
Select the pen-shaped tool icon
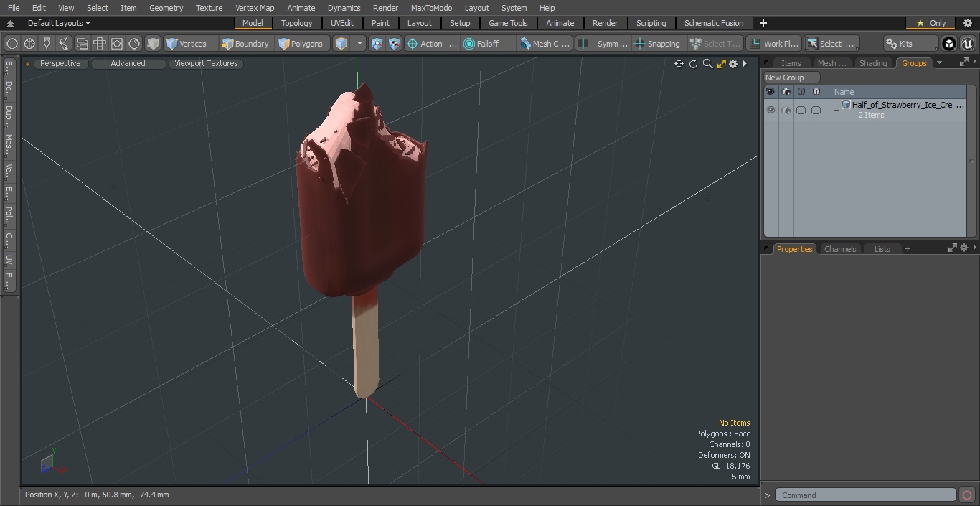pos(47,44)
